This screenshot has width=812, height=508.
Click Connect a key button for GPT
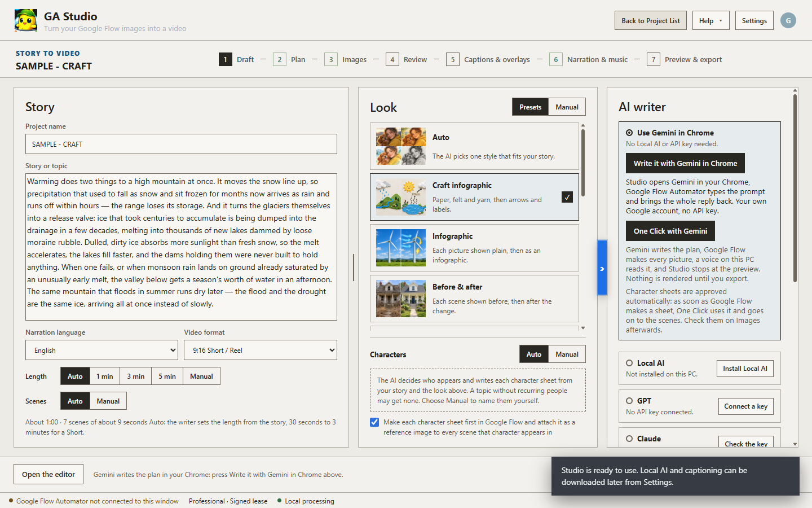[x=746, y=406]
